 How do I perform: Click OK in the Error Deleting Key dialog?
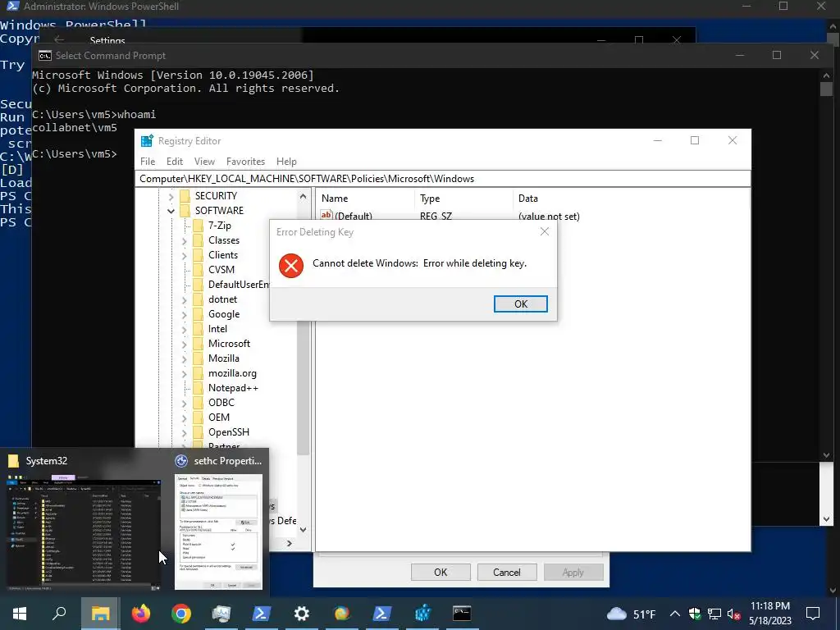(x=520, y=304)
